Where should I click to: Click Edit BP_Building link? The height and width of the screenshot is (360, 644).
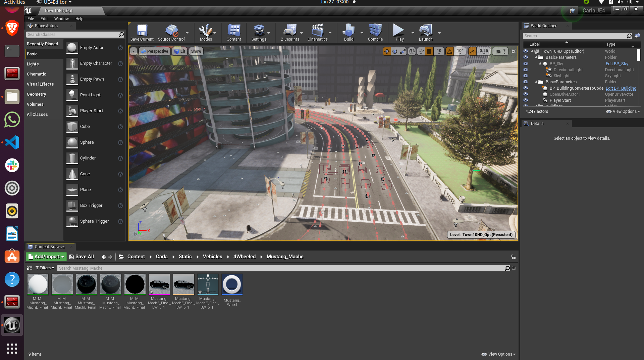[x=621, y=88]
